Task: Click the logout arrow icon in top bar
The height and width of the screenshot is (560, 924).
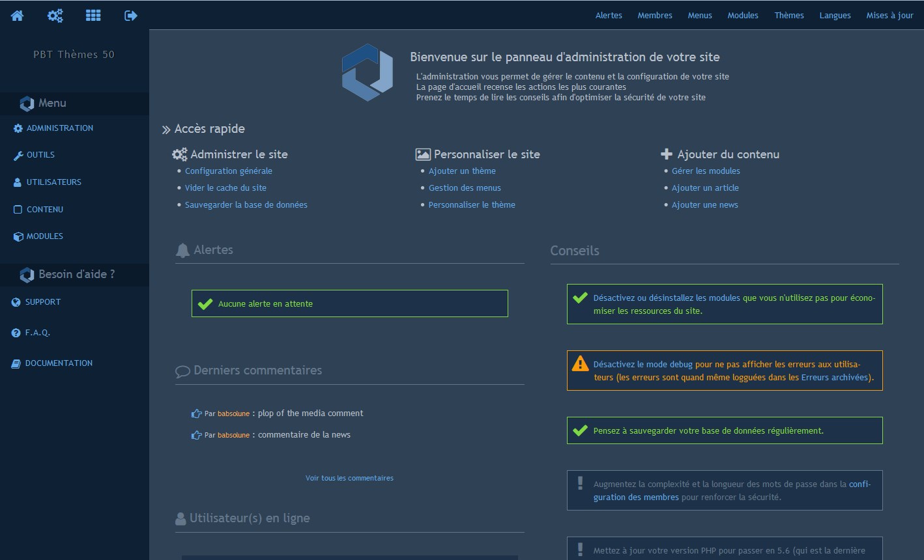Action: [131, 16]
